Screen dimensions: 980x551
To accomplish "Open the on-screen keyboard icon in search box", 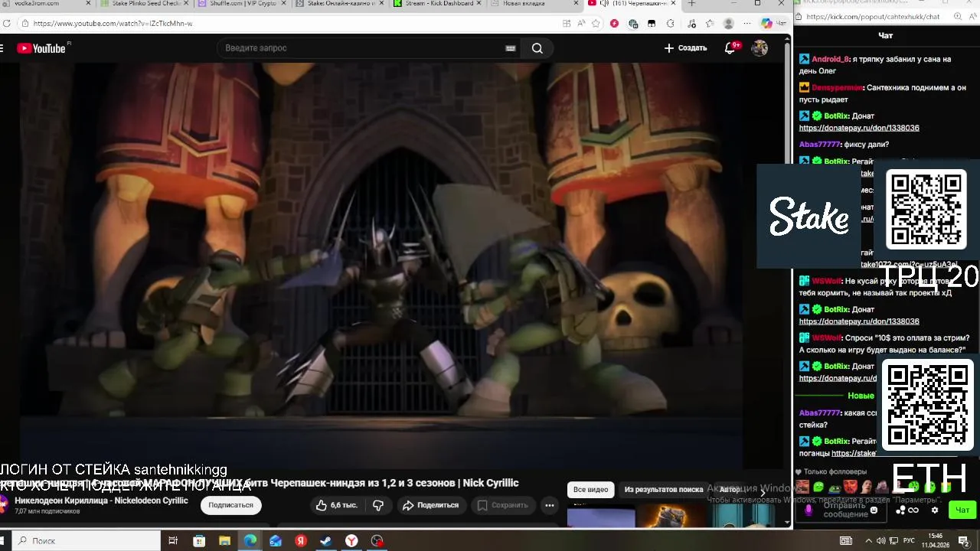I will 511,48.
